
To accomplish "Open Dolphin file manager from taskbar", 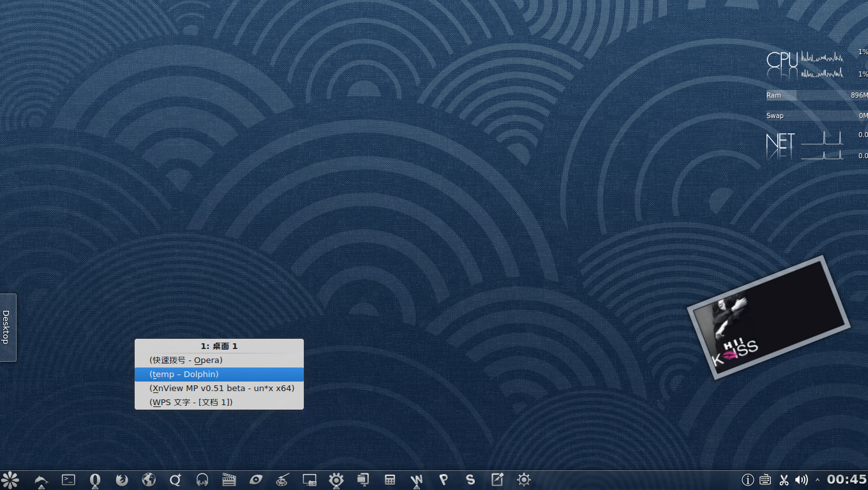I will click(41, 480).
